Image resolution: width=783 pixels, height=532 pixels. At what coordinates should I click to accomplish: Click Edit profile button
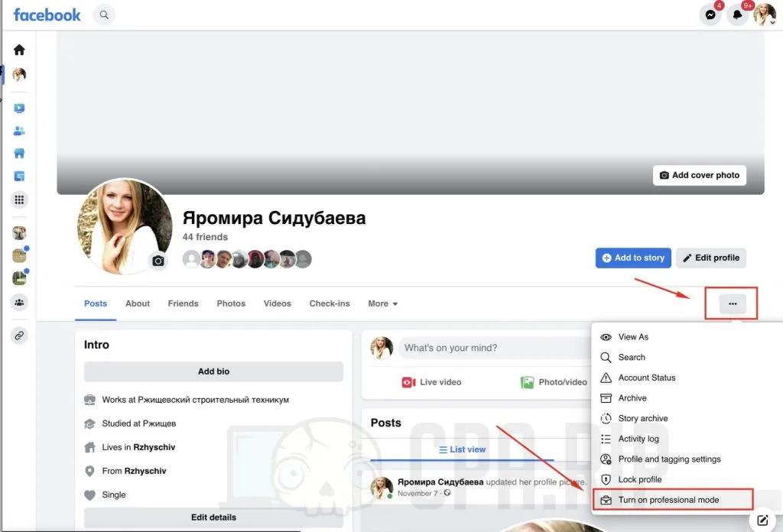(710, 258)
